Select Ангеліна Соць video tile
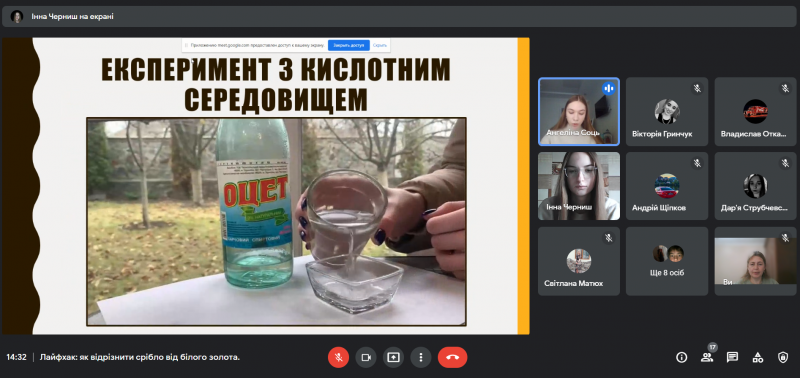The height and width of the screenshot is (378, 800). tap(579, 112)
